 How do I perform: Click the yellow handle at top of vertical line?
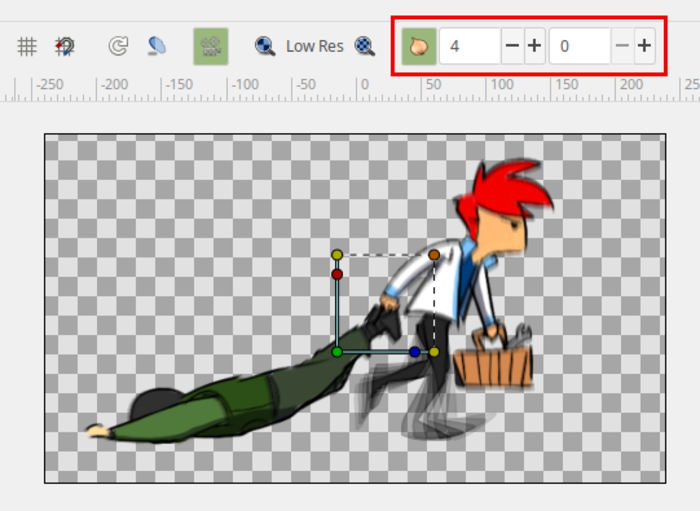337,255
